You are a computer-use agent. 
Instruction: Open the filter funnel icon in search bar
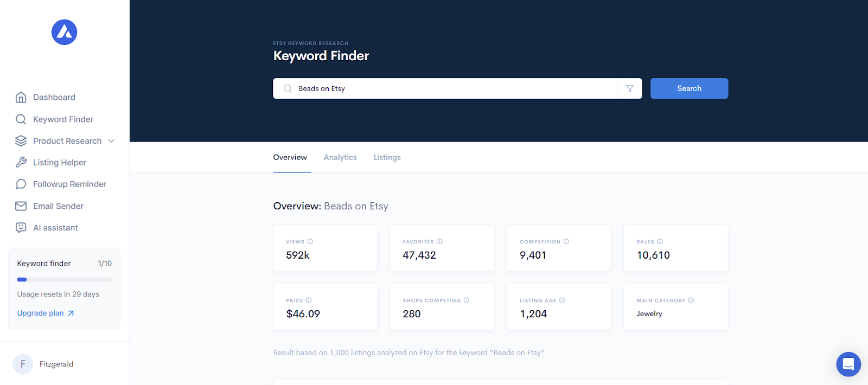click(x=629, y=88)
